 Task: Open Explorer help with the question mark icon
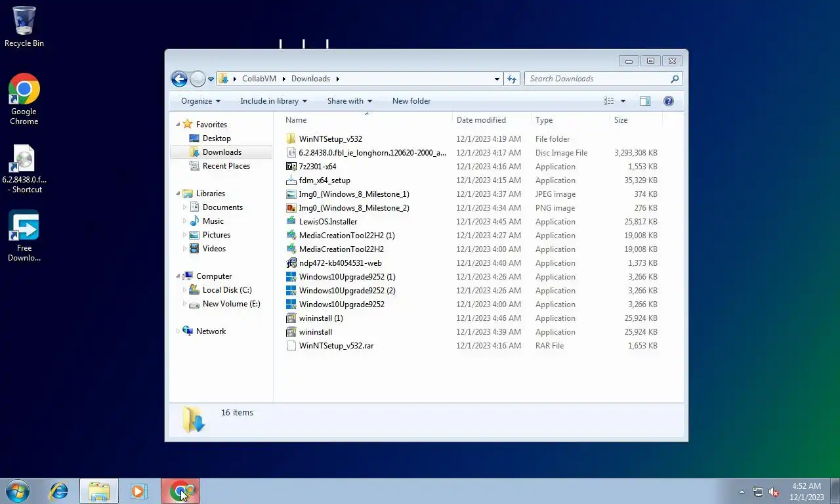[x=669, y=101]
